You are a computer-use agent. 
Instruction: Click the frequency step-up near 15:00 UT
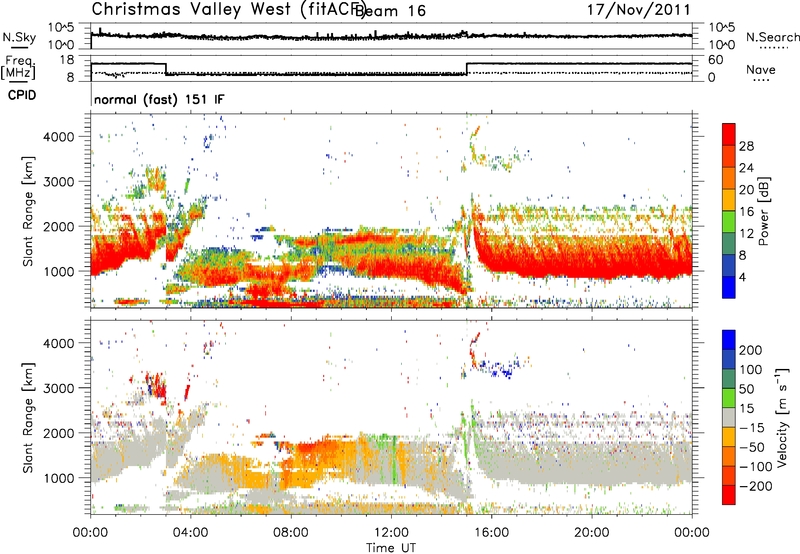click(466, 69)
